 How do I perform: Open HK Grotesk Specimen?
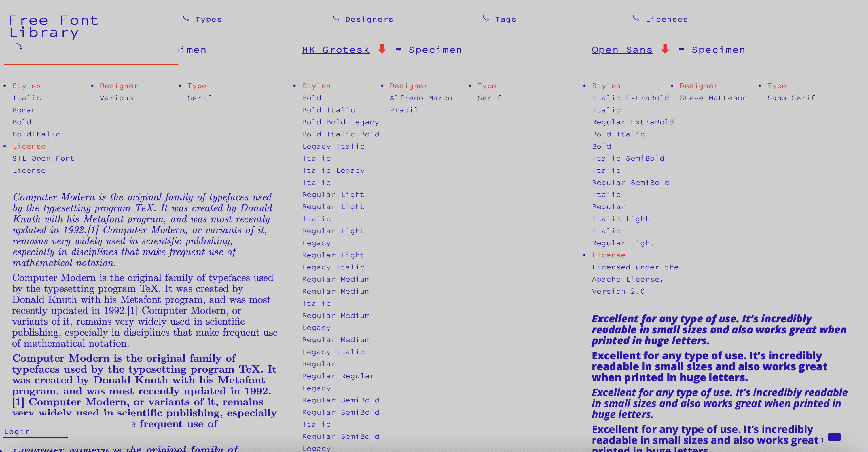tap(435, 50)
